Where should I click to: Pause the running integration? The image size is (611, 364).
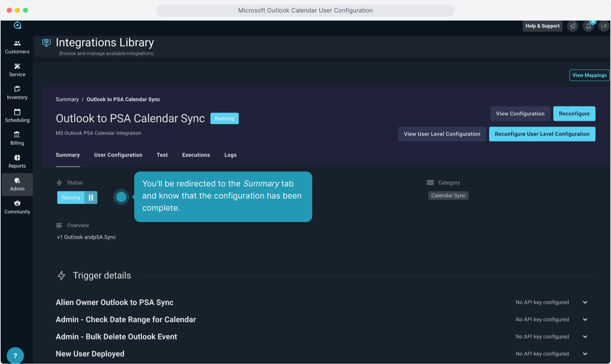tap(91, 198)
